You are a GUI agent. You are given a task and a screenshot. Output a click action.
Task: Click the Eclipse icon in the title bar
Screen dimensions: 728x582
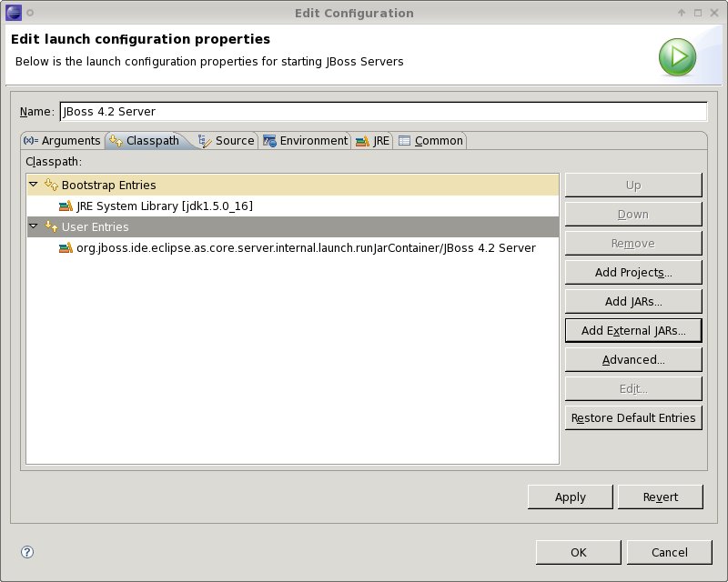tap(14, 13)
